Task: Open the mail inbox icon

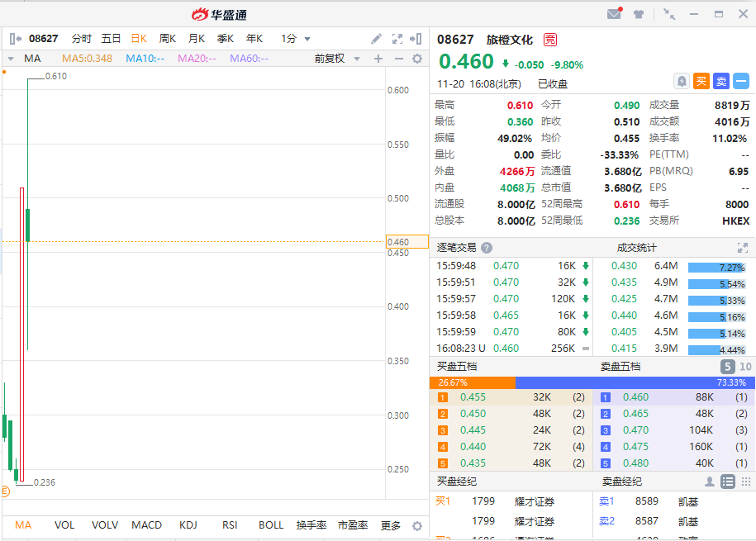Action: point(614,14)
